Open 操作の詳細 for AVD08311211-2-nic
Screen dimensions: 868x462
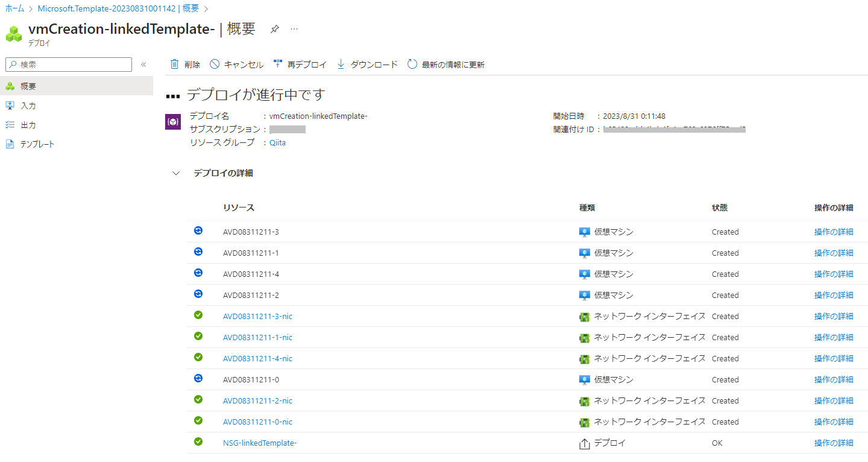click(x=834, y=400)
